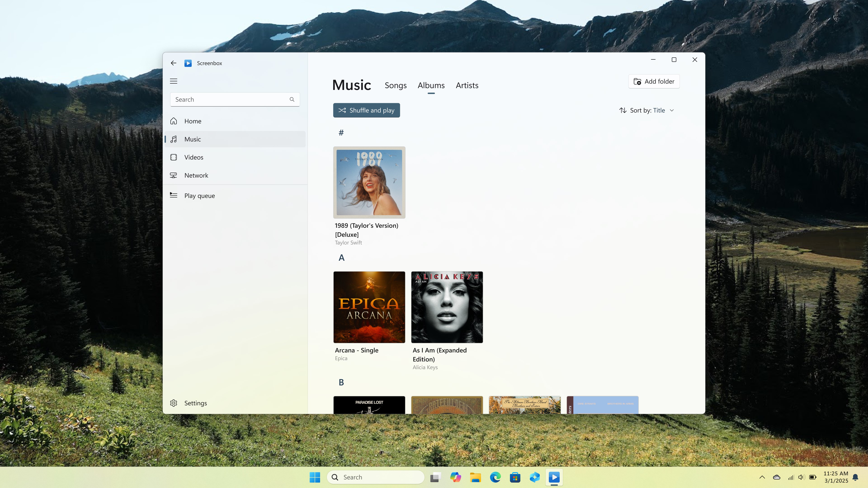Select the Videos sidebar icon
Screen dimensions: 868x488
[174, 157]
